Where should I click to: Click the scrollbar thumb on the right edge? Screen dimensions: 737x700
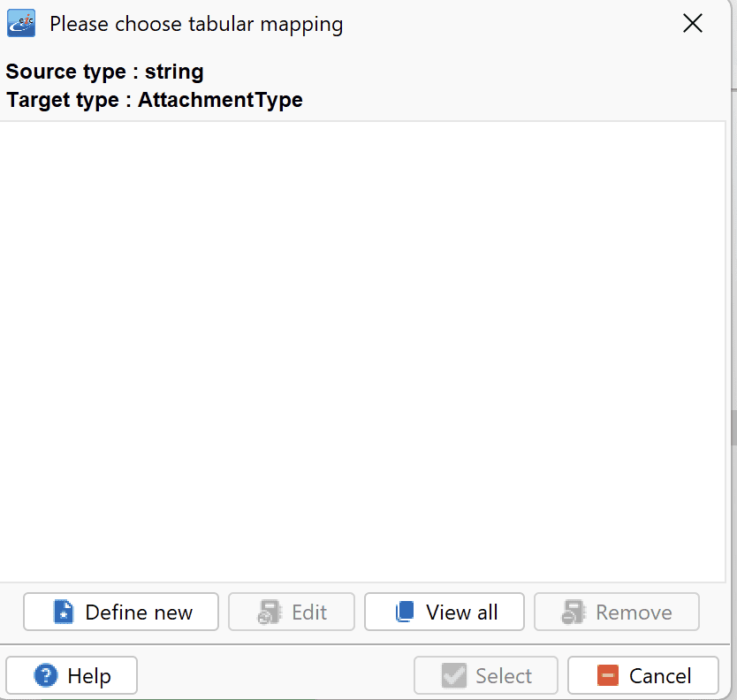pos(733,427)
